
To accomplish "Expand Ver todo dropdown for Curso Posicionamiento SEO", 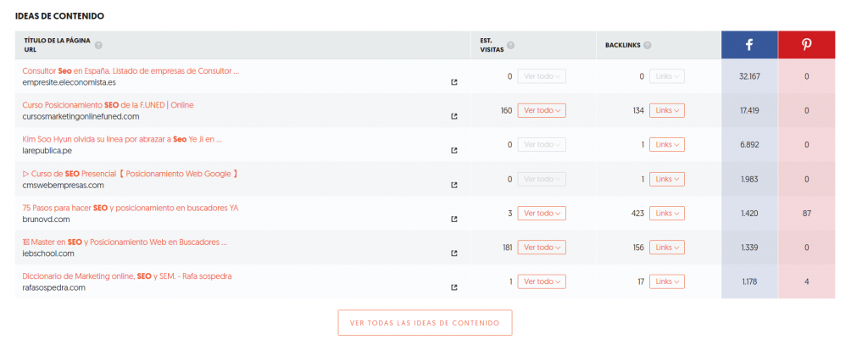I will (x=542, y=111).
